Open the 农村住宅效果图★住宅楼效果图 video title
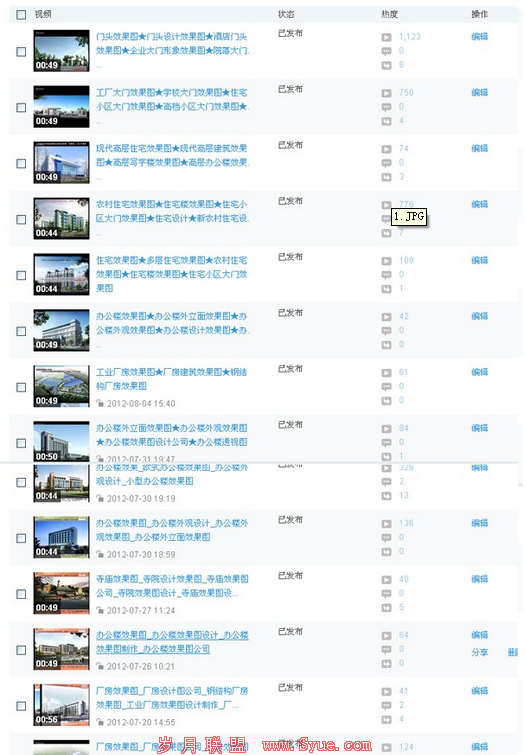This screenshot has width=526, height=755. 172,211
